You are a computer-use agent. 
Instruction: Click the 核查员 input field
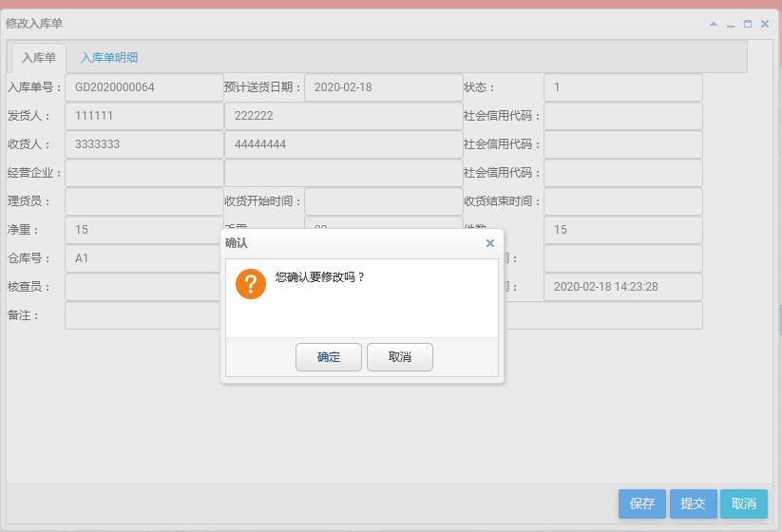(x=144, y=287)
